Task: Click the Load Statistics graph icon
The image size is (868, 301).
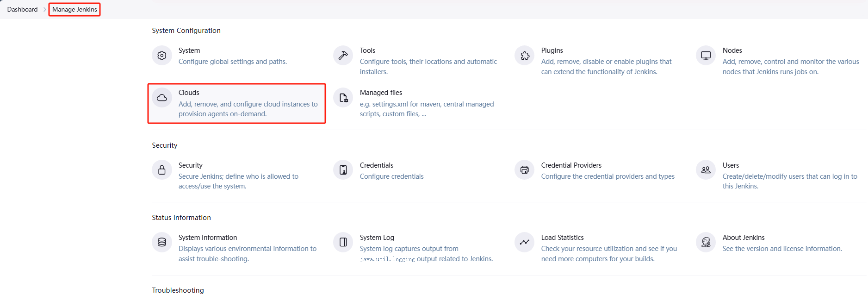Action: pyautogui.click(x=525, y=242)
